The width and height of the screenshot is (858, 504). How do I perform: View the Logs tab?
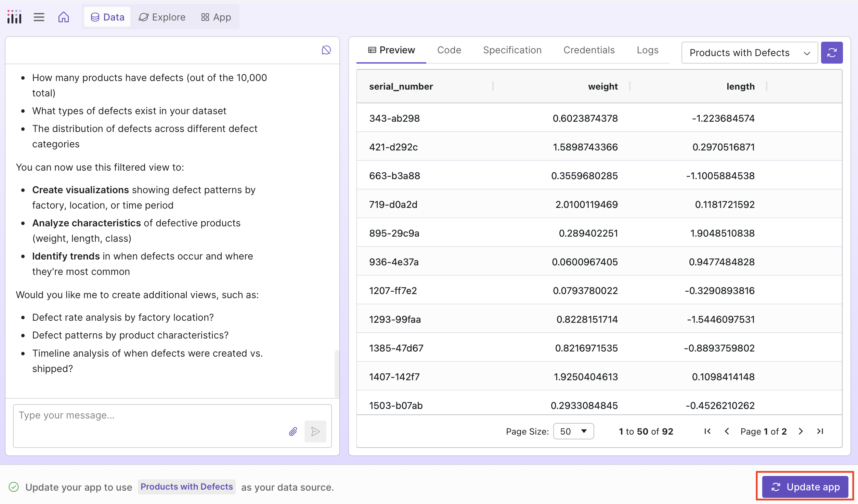tap(648, 50)
